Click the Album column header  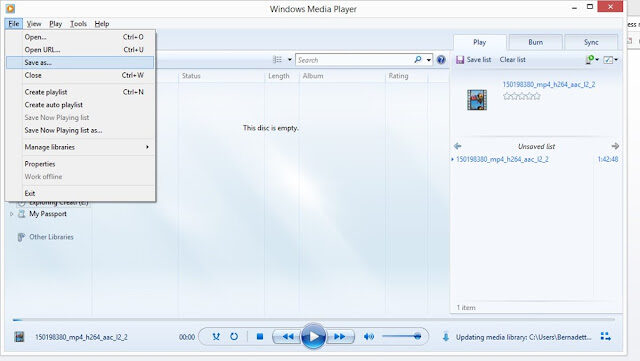coord(313,76)
